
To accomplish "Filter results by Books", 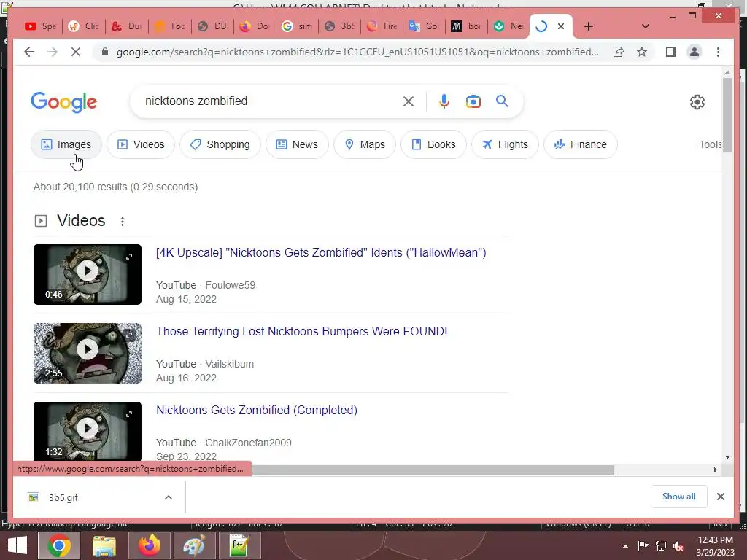I will pos(433,144).
